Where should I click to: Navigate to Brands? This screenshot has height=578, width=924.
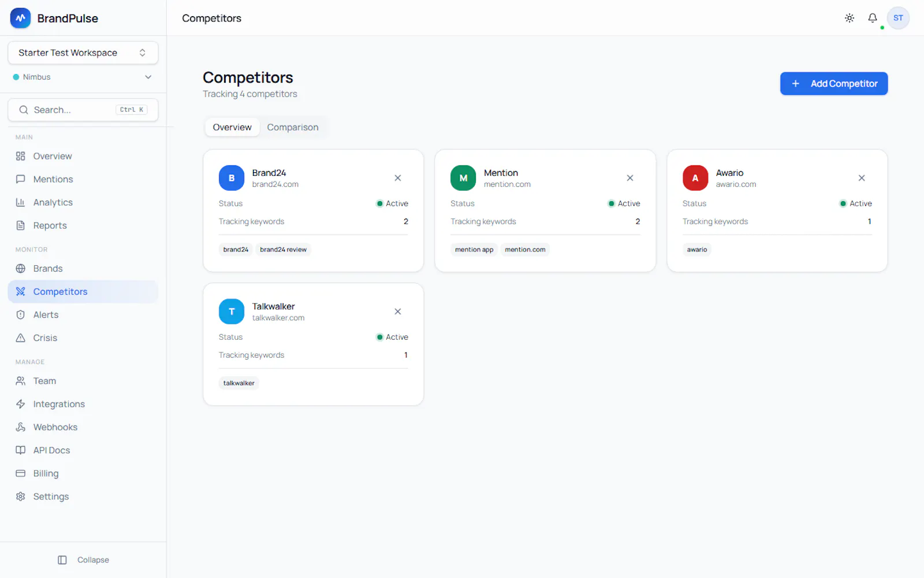83,268
